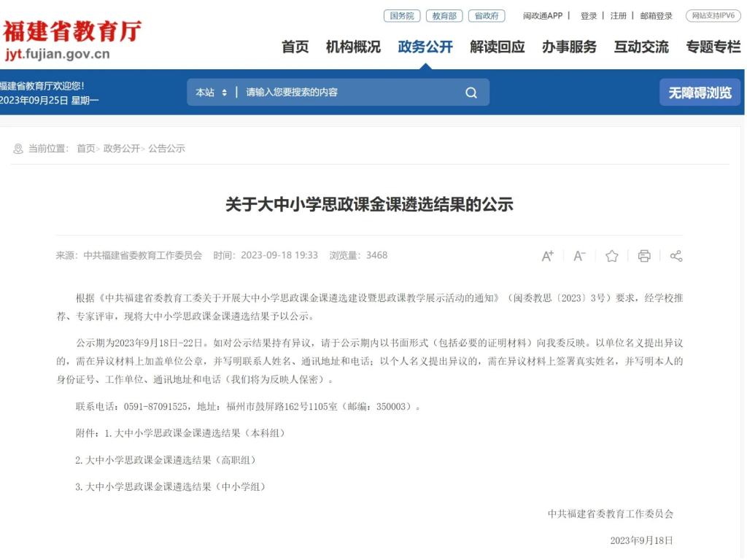Print the page using printer icon

(x=644, y=256)
